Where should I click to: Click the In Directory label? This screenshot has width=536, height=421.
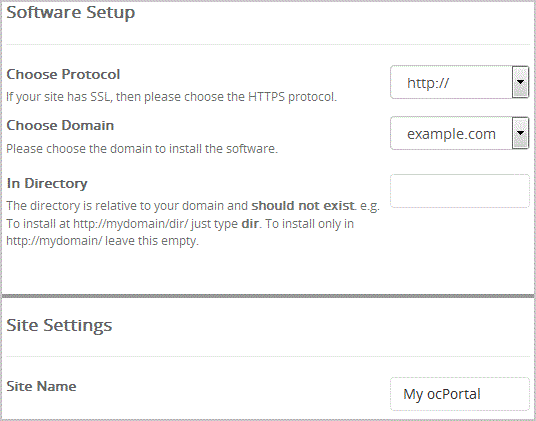click(47, 184)
